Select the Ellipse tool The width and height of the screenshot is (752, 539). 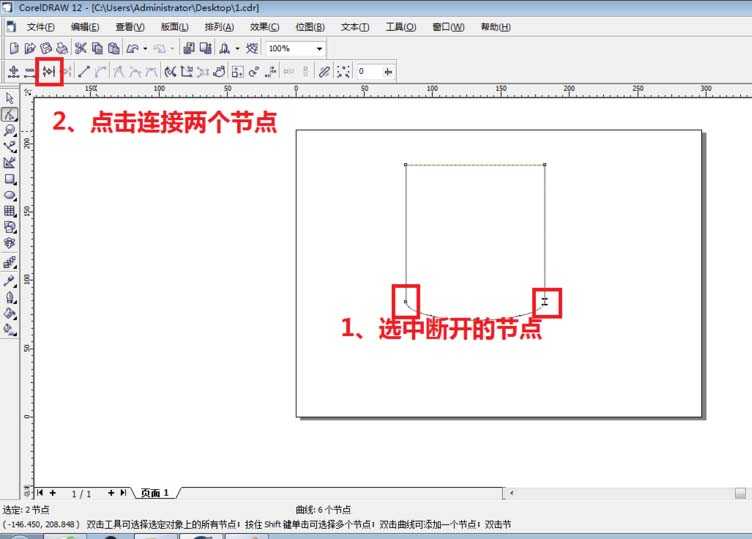[10, 195]
